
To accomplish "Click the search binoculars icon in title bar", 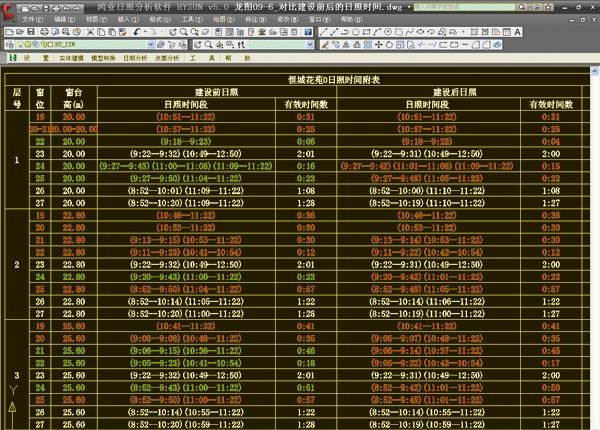I will 522,7.
